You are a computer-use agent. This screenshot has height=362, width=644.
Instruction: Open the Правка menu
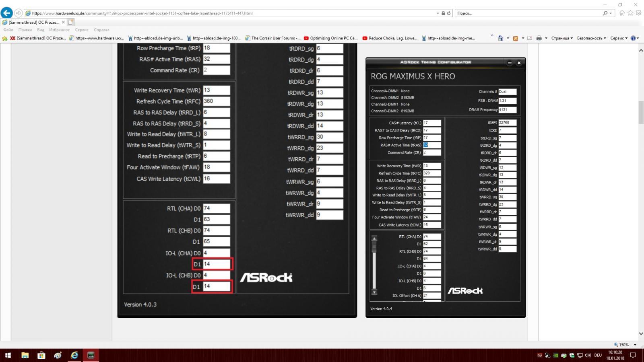coord(25,30)
